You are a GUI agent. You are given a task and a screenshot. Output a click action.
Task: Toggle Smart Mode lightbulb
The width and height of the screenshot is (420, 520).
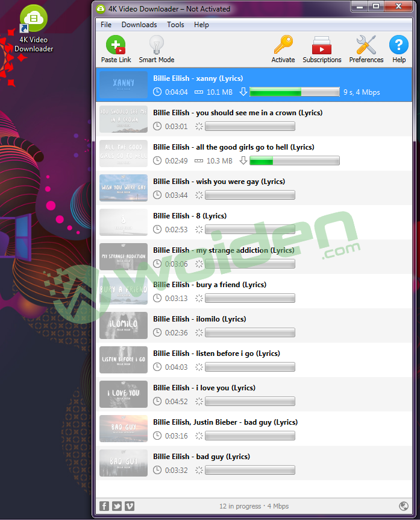tap(156, 49)
